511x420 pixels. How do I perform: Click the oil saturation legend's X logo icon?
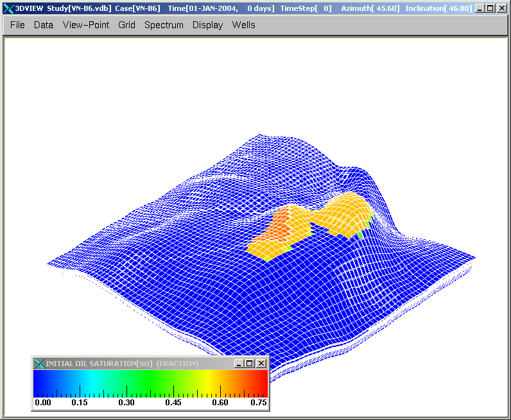[39, 364]
